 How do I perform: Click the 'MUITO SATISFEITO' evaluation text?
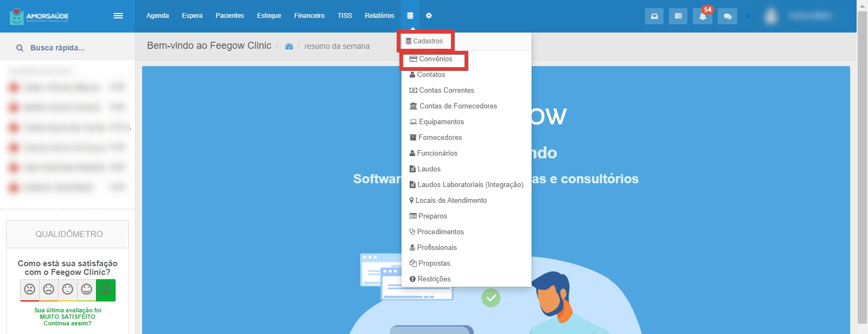coord(67,317)
